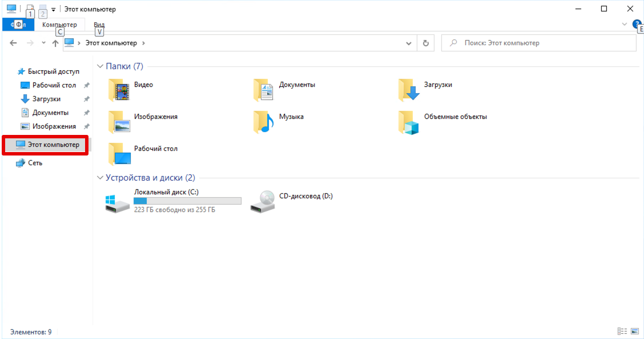The image size is (644, 339).
Task: Click the Up one level arrow
Action: click(x=55, y=43)
